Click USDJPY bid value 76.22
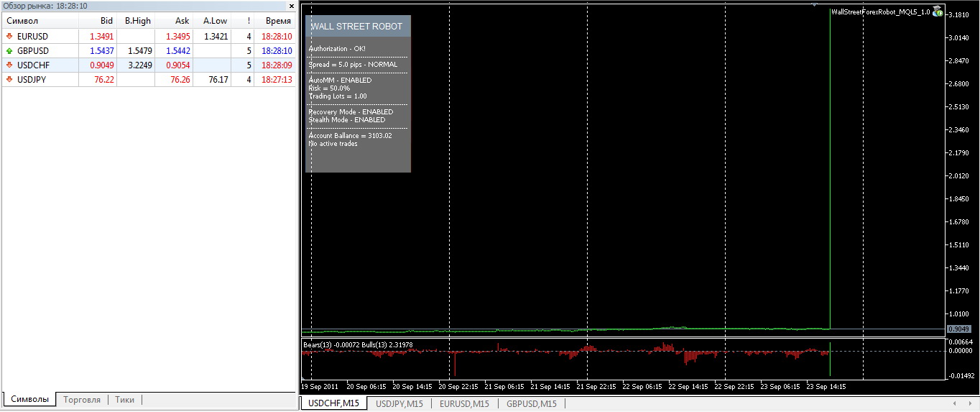 click(x=104, y=80)
